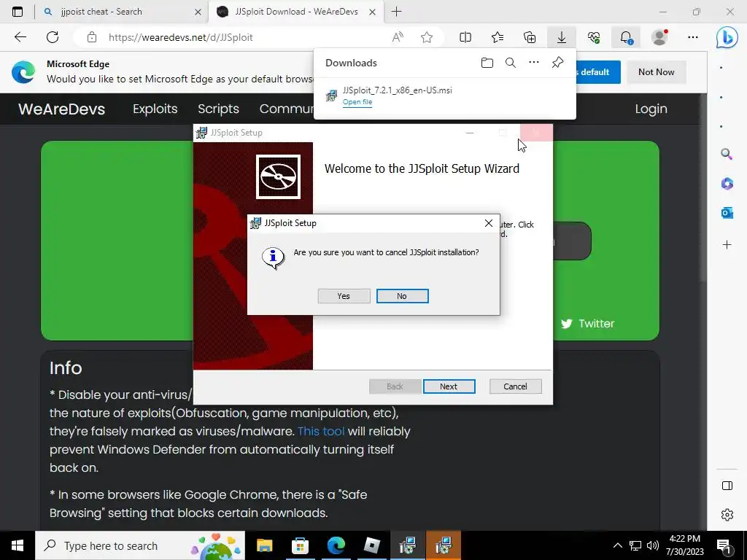Toggle the sidebar visibility icon

point(727,485)
